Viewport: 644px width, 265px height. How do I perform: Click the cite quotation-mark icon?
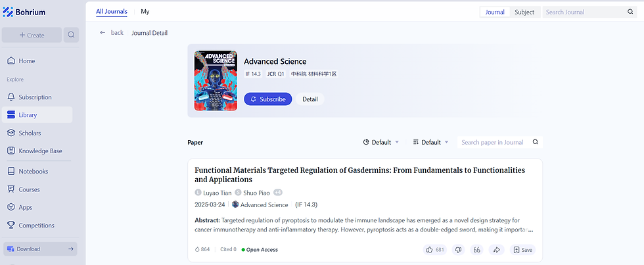point(478,250)
